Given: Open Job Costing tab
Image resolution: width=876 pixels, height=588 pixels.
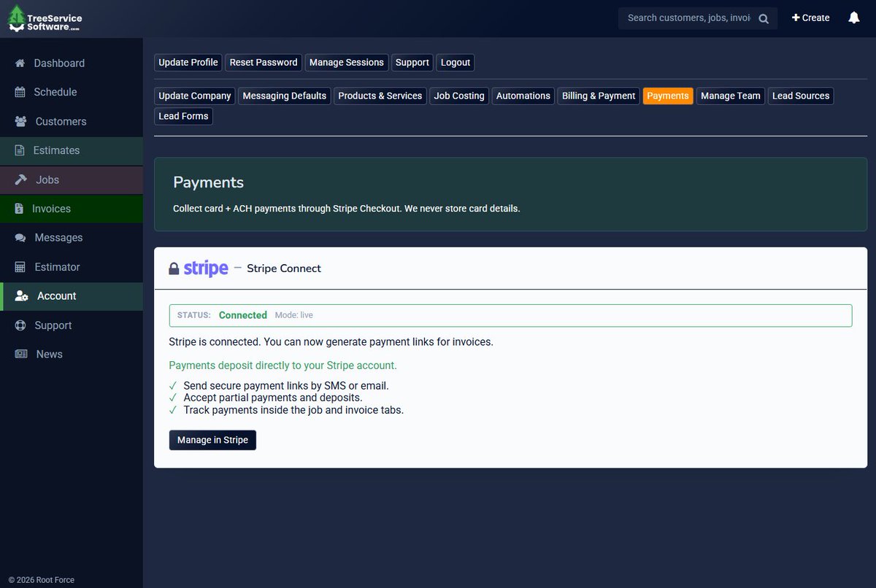Looking at the screenshot, I should click(459, 96).
